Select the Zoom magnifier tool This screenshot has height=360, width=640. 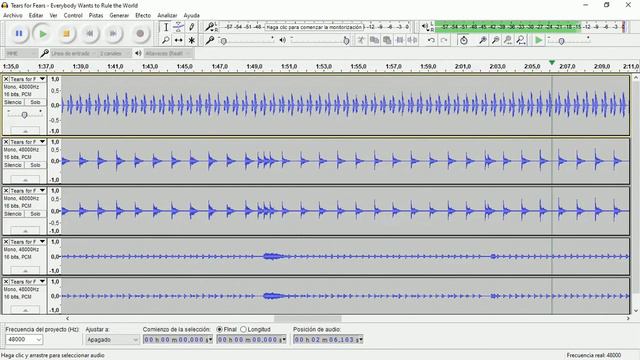166,40
